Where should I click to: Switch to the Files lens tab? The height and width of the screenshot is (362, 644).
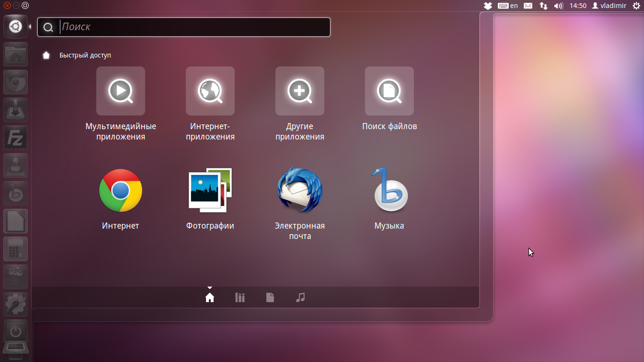pyautogui.click(x=270, y=297)
